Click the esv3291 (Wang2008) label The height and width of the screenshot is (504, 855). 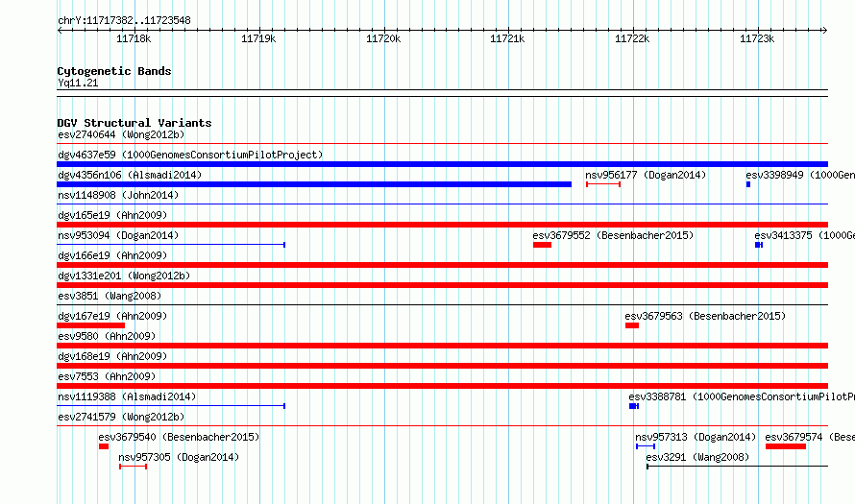[697, 457]
